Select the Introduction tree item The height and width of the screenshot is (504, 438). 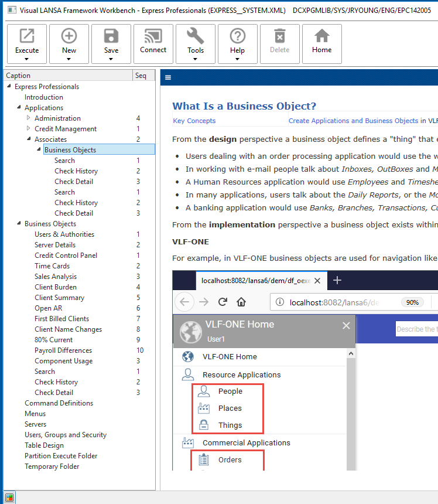44,97
